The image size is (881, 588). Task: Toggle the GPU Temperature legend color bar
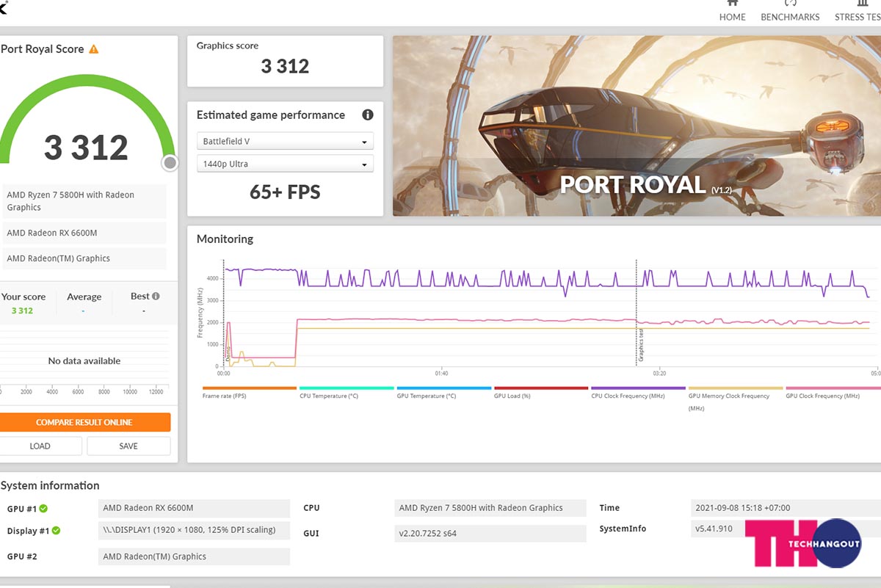click(443, 388)
